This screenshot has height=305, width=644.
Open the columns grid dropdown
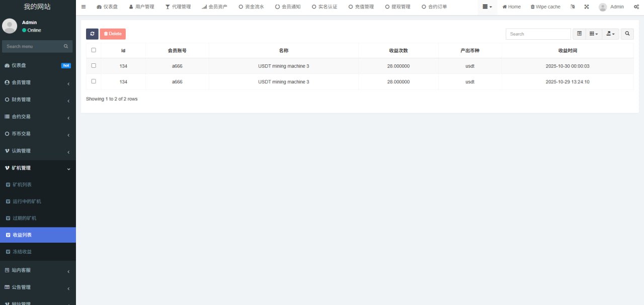point(594,34)
